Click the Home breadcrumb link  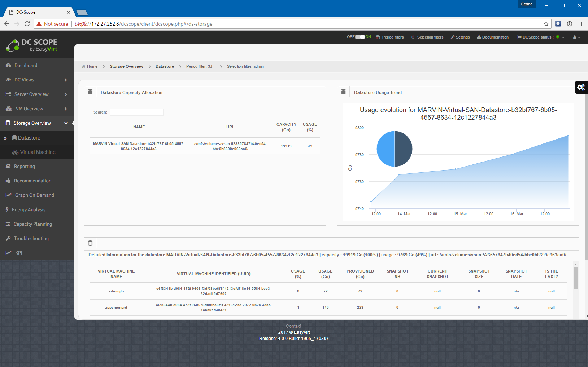pyautogui.click(x=92, y=67)
